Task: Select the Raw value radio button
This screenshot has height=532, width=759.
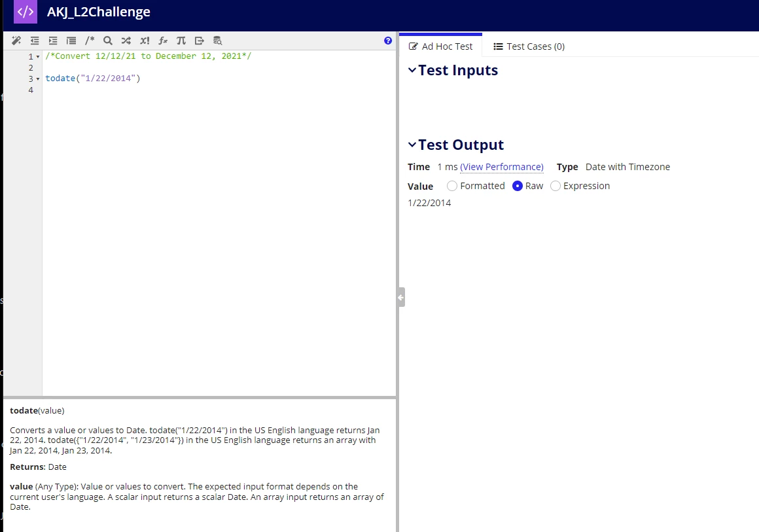Action: (x=518, y=186)
